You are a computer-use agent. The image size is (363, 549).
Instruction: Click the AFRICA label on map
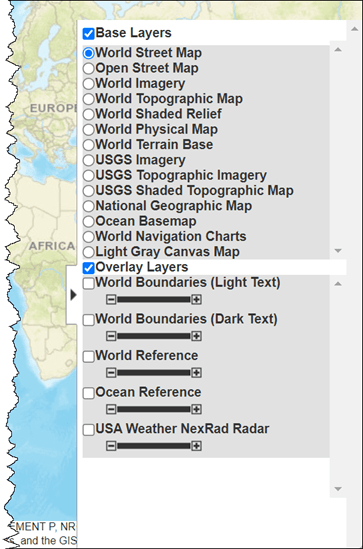click(x=52, y=246)
